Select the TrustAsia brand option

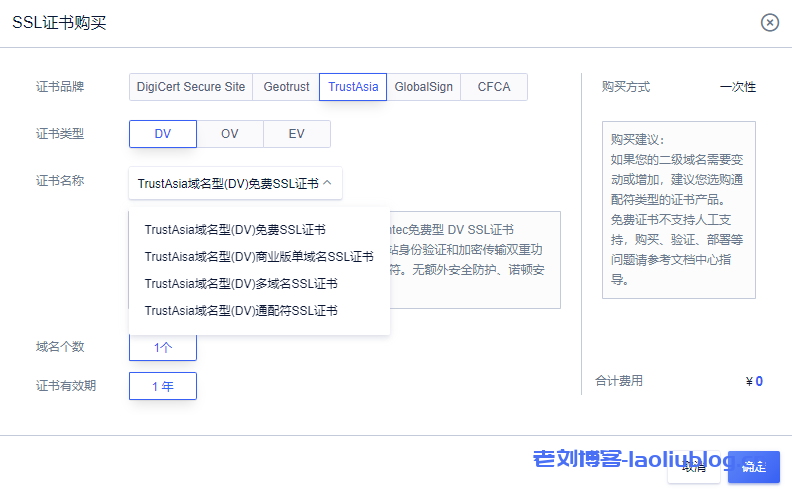(353, 87)
